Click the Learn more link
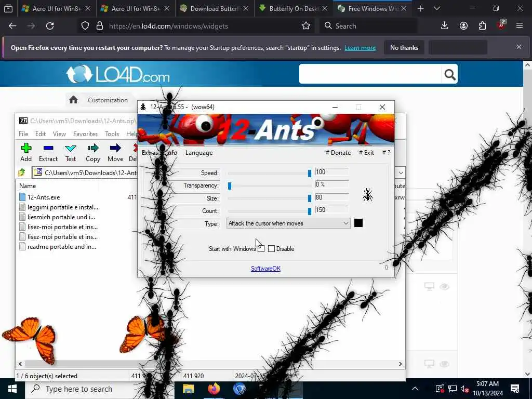532x399 pixels. coord(360,48)
